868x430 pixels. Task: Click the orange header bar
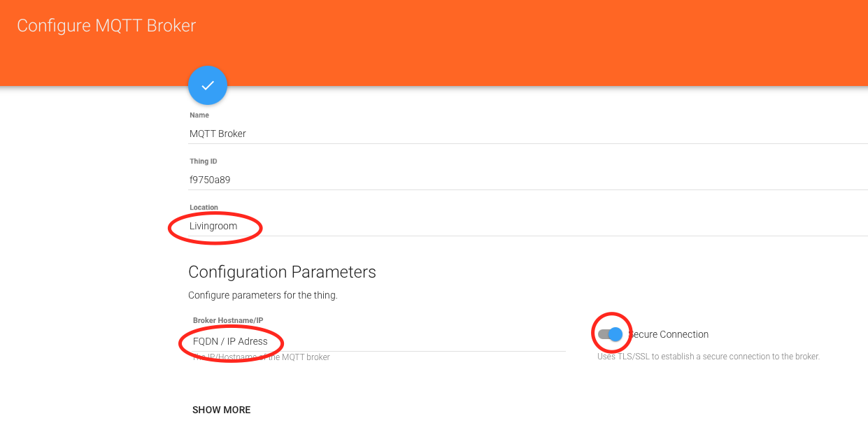(434, 43)
